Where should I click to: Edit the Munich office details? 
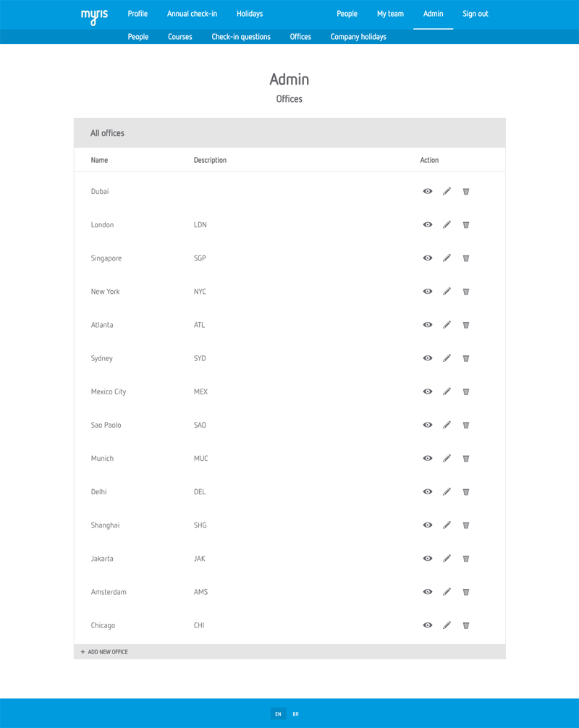coord(447,458)
